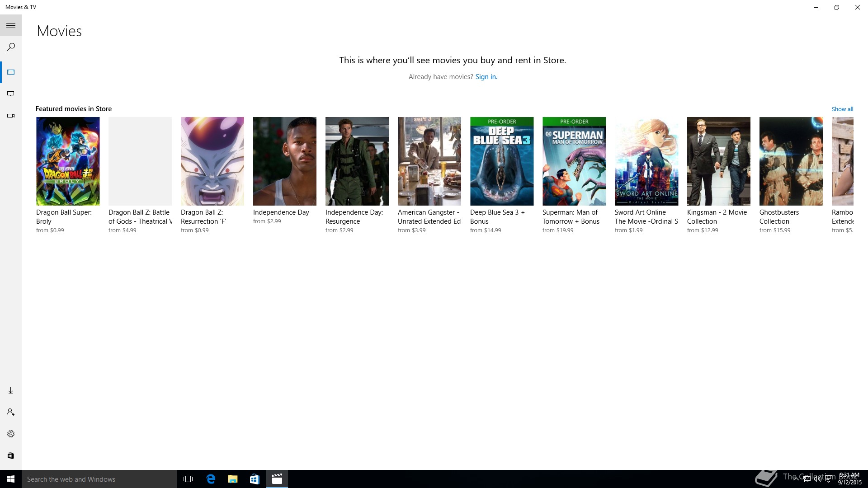Open Superman: Man of Tomorrow poster
The image size is (868, 488).
(x=574, y=161)
